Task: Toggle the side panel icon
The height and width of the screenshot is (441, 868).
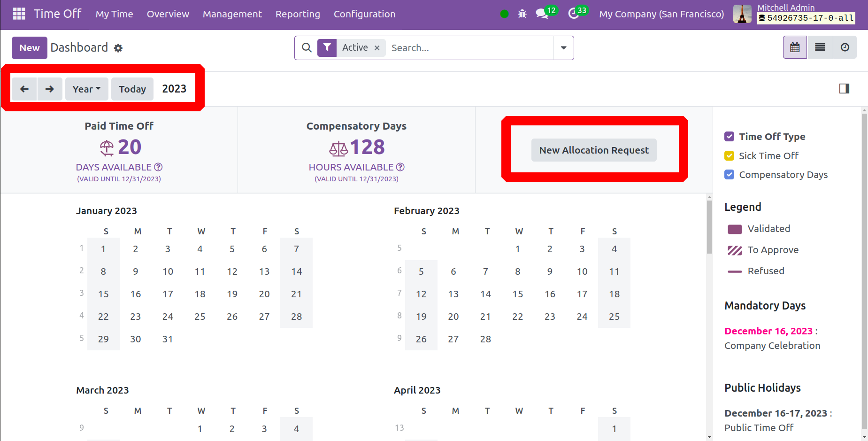Action: pyautogui.click(x=844, y=88)
